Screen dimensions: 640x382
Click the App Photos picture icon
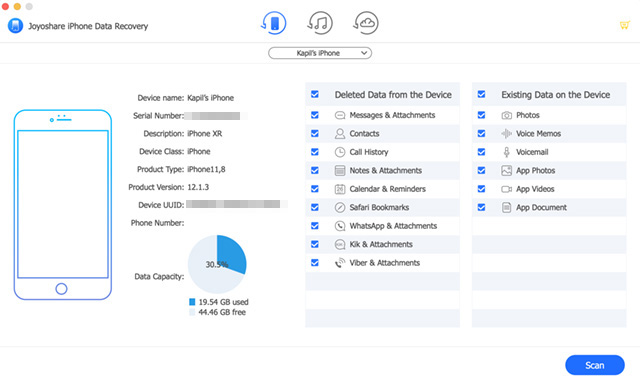pyautogui.click(x=507, y=171)
